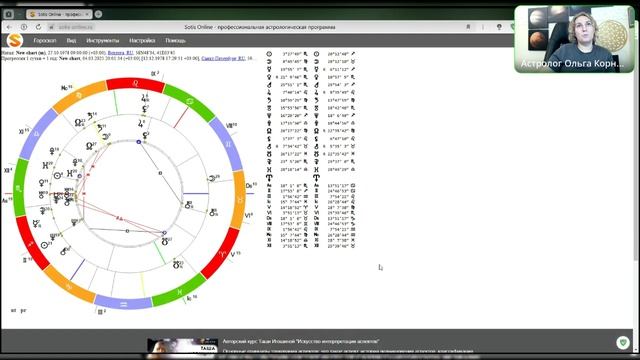Click the Neptune glyph in the natal table column
Viewport: 640px width, 360px height.
(x=269, y=116)
